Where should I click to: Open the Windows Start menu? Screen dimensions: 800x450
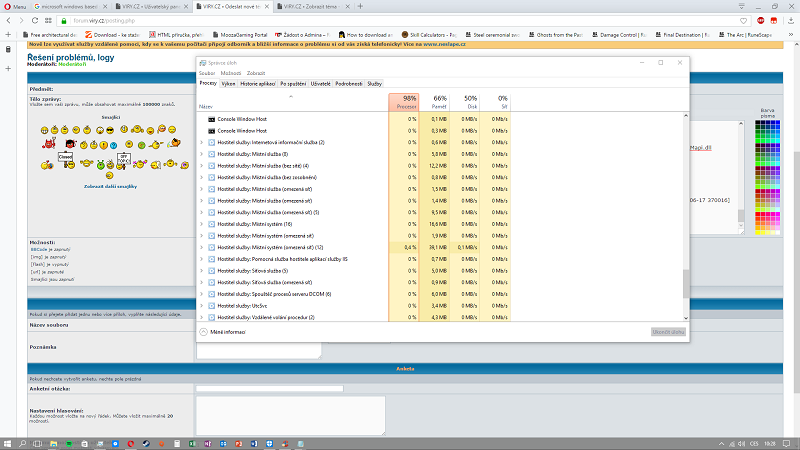9,441
